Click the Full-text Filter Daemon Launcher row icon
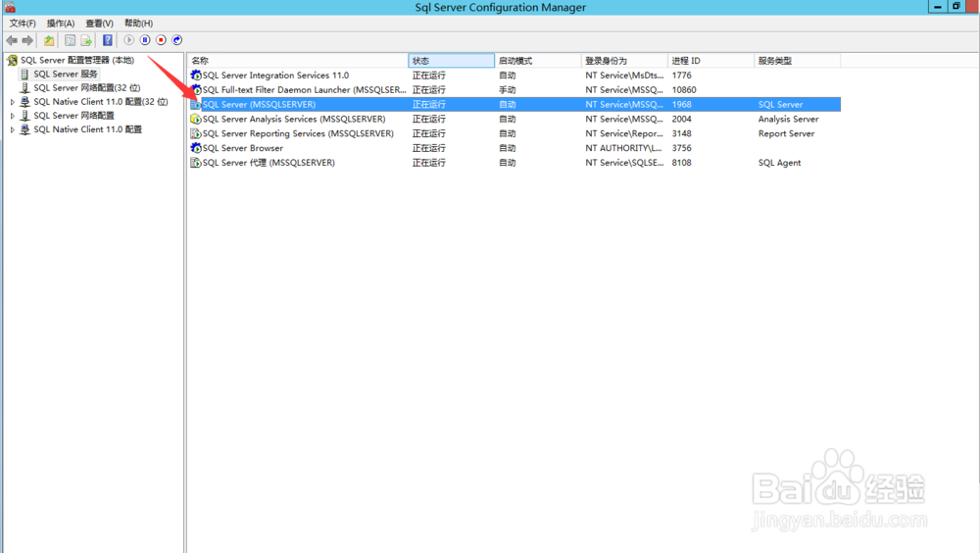 (196, 89)
